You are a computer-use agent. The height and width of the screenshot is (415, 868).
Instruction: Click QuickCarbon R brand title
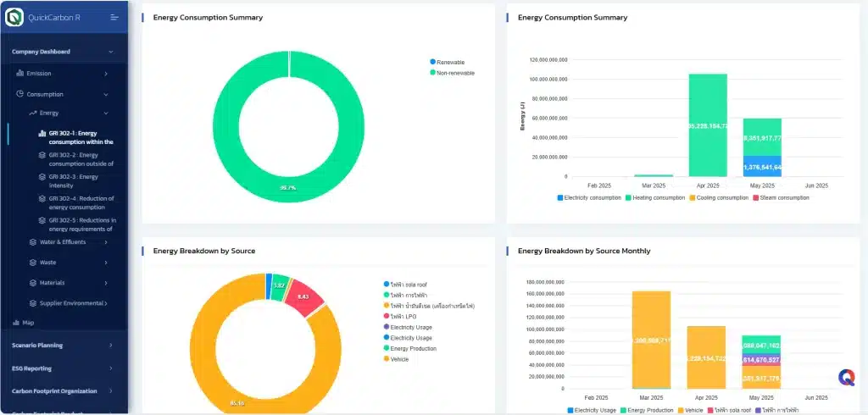coord(54,17)
